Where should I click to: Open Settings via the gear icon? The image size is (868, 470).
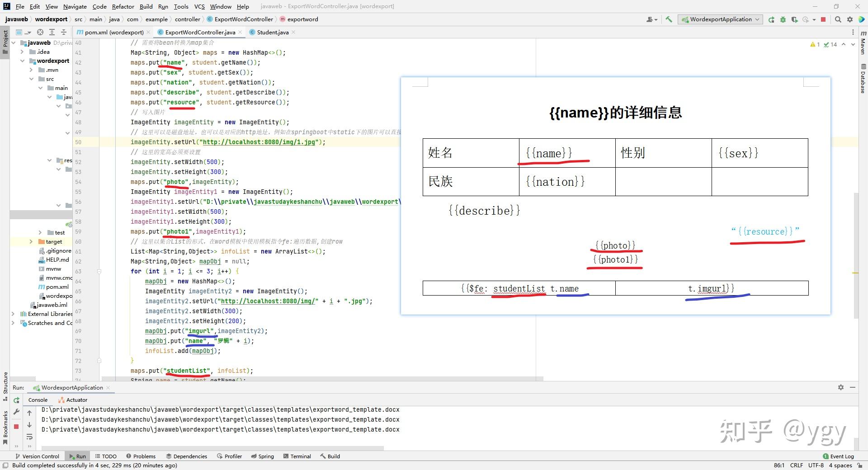click(x=850, y=20)
